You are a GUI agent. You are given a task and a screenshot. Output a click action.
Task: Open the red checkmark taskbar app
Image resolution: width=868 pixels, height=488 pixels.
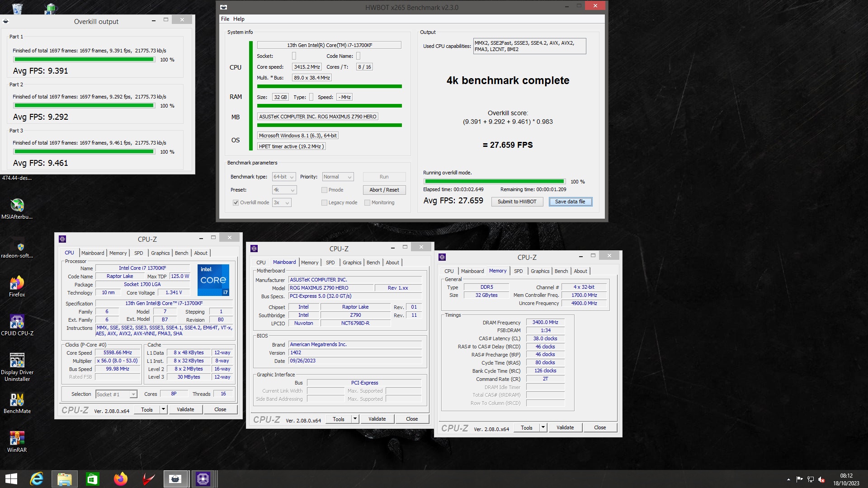point(148,479)
